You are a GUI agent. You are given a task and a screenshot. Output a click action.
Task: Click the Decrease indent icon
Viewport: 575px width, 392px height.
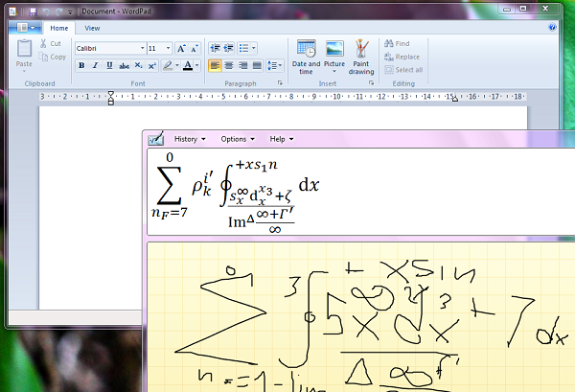point(216,48)
